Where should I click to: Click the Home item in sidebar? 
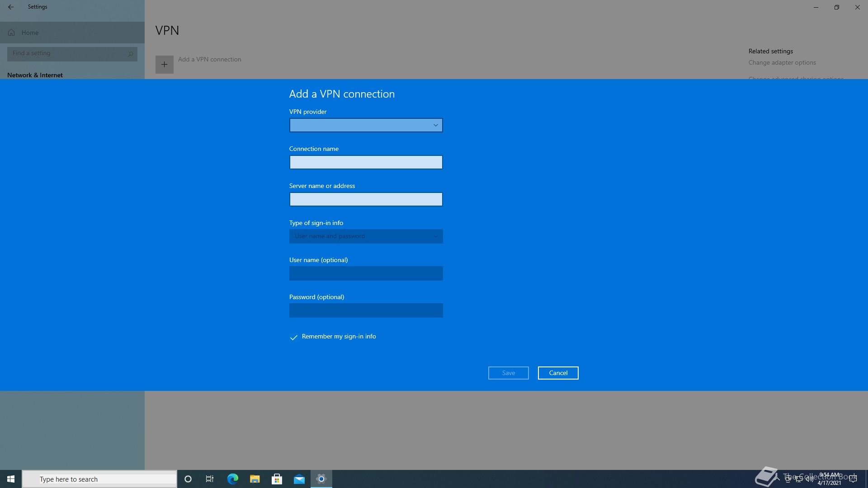(30, 33)
